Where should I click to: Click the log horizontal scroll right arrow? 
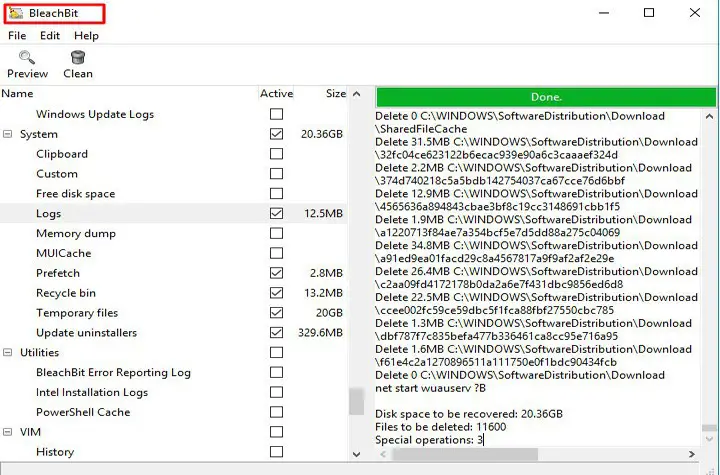pos(692,454)
